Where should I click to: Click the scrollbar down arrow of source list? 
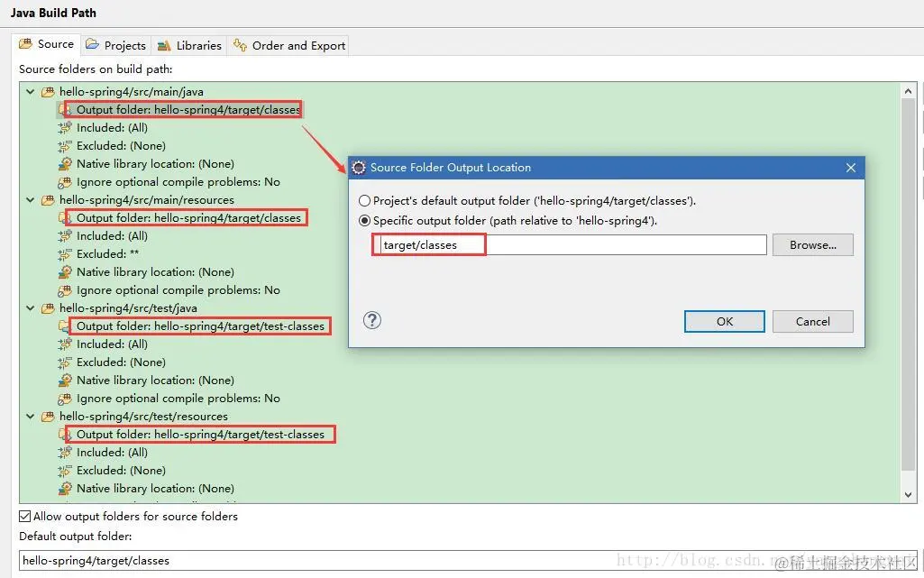pos(908,495)
